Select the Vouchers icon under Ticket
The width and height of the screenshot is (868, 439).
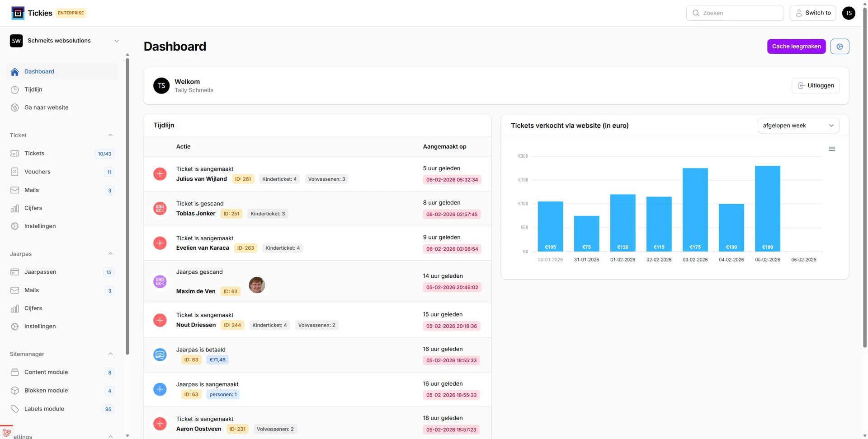pos(15,172)
